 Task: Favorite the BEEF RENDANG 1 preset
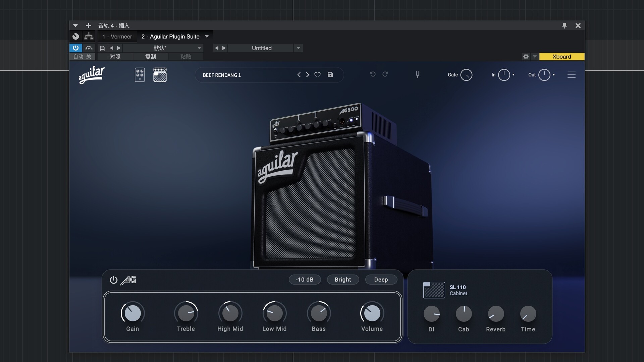coord(317,75)
